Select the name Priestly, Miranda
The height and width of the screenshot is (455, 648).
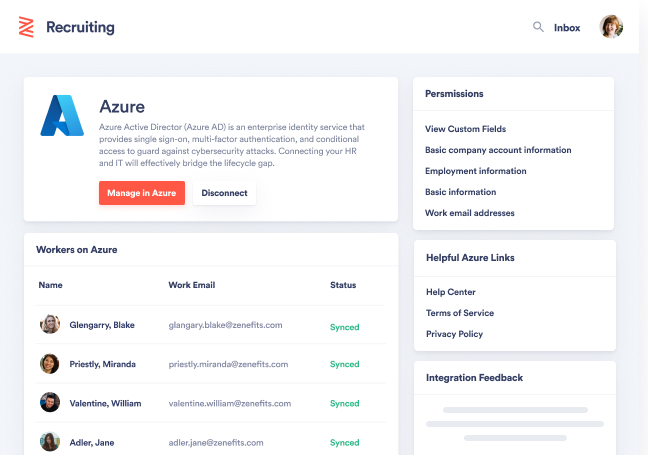(x=102, y=364)
